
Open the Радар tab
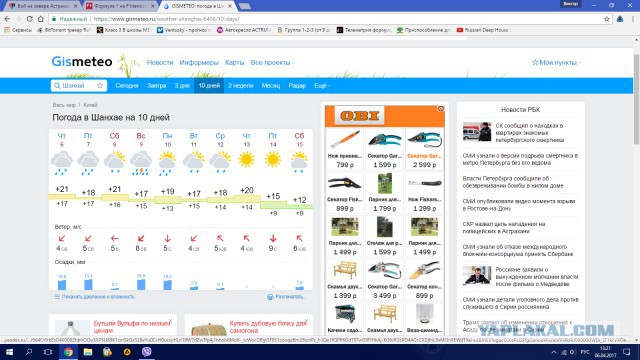click(297, 86)
